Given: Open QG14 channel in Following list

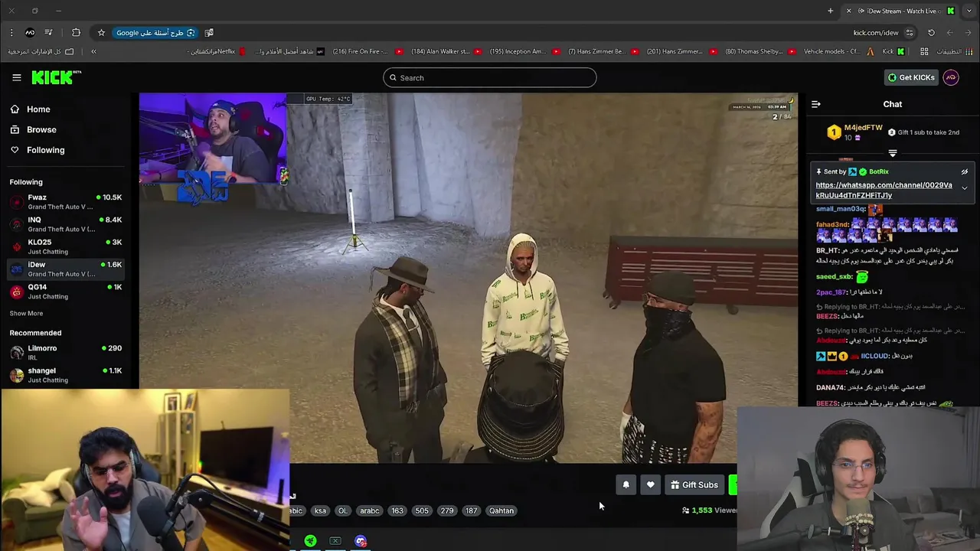Looking at the screenshot, I should (65, 292).
